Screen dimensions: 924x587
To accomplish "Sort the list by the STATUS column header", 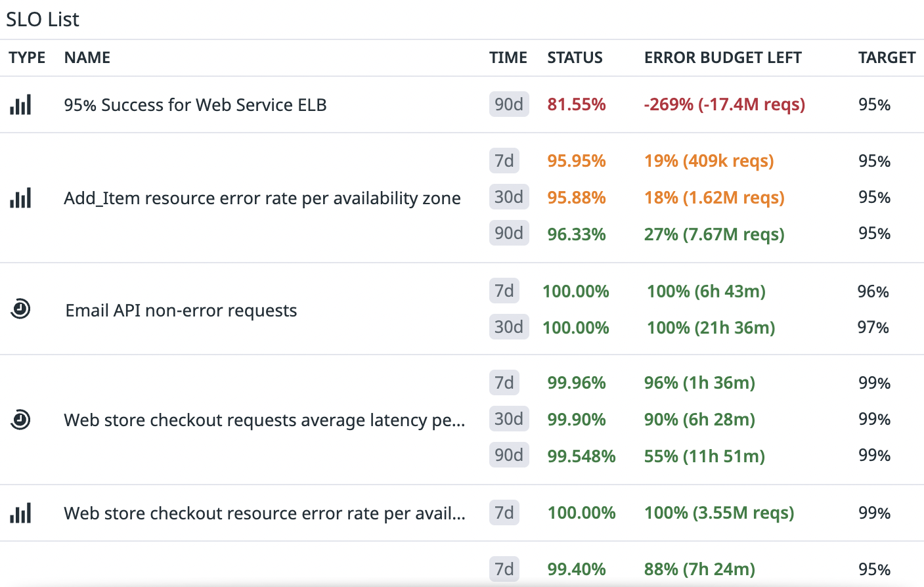I will pyautogui.click(x=575, y=58).
